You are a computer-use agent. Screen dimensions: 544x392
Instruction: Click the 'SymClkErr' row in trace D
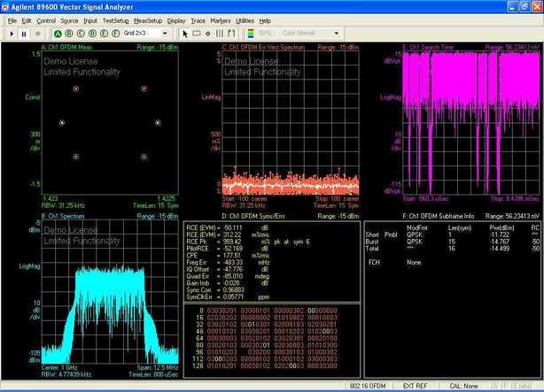pos(228,297)
